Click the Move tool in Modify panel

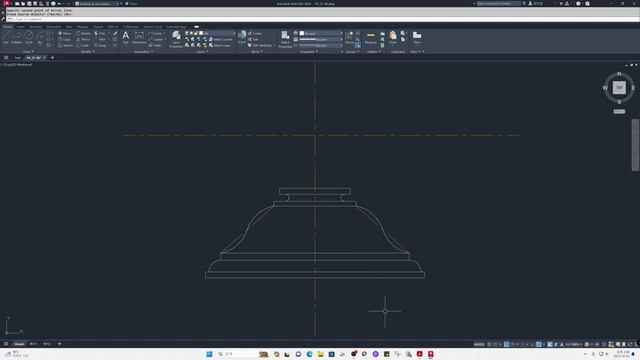(64, 33)
